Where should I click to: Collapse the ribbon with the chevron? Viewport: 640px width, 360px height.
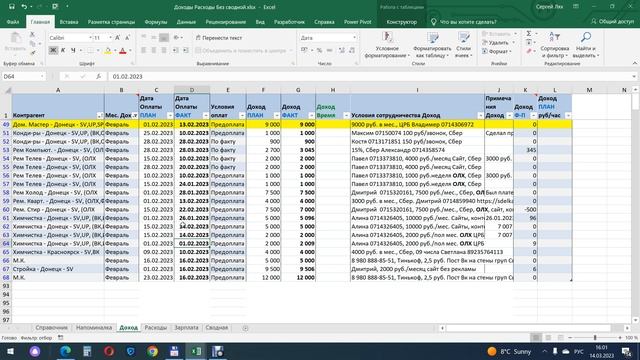pyautogui.click(x=635, y=63)
